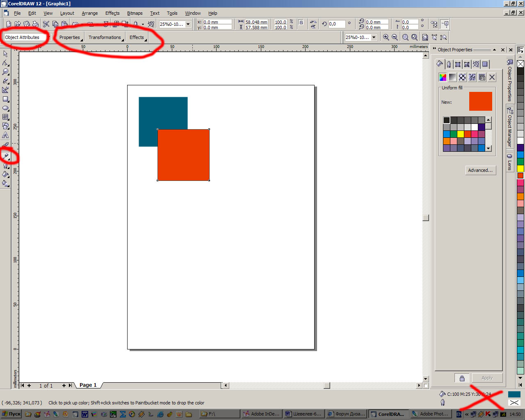Viewport: 525px width, 420px height.
Task: Click the Zoom In magnifier icon
Action: pos(386,37)
